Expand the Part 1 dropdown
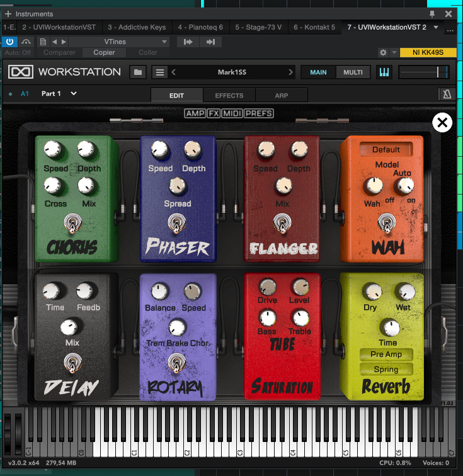The width and height of the screenshot is (463, 476). [x=74, y=93]
